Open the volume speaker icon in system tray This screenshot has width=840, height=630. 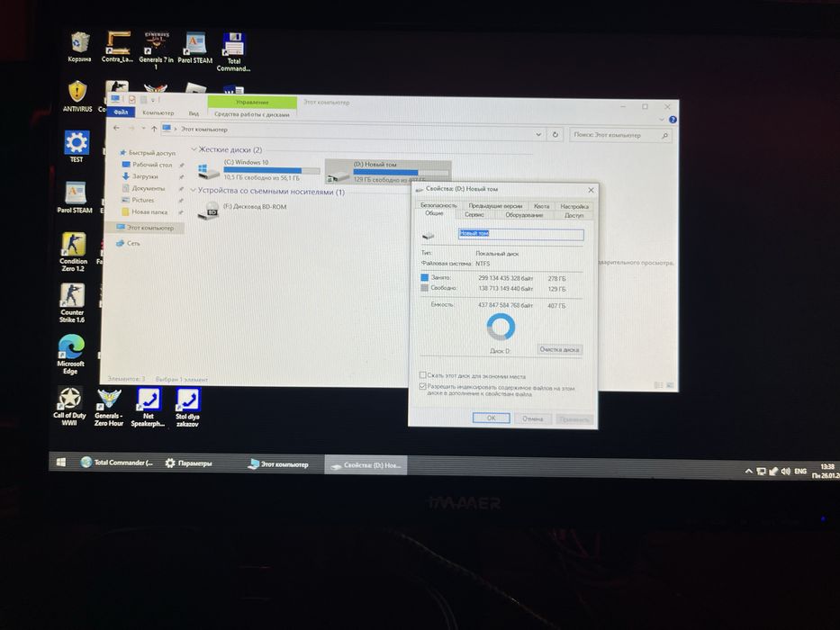pos(785,472)
